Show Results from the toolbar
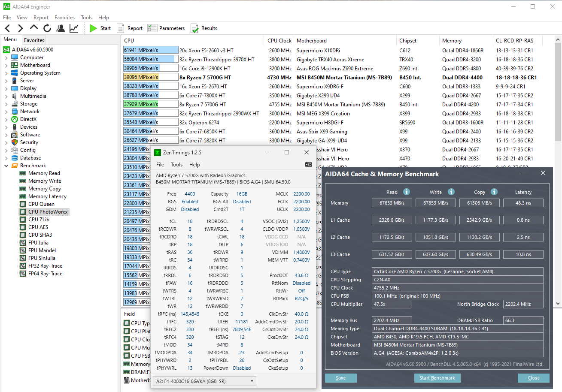The image size is (562, 392). [x=204, y=28]
